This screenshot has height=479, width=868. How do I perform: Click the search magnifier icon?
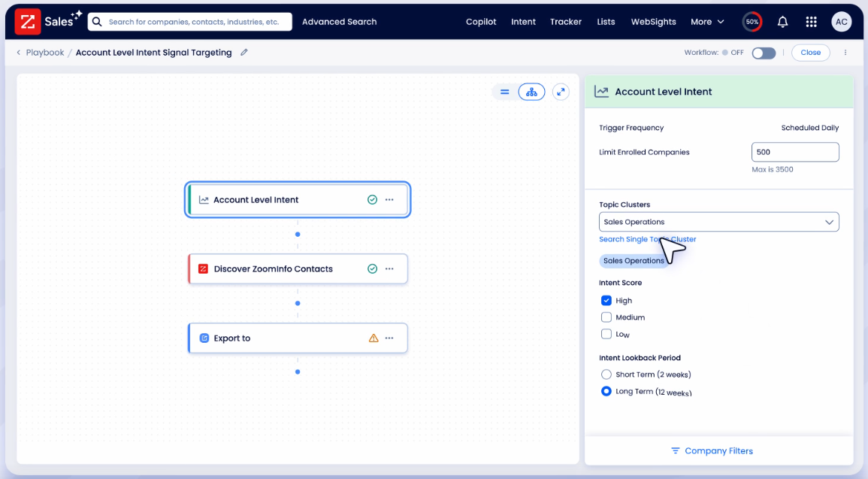(97, 22)
